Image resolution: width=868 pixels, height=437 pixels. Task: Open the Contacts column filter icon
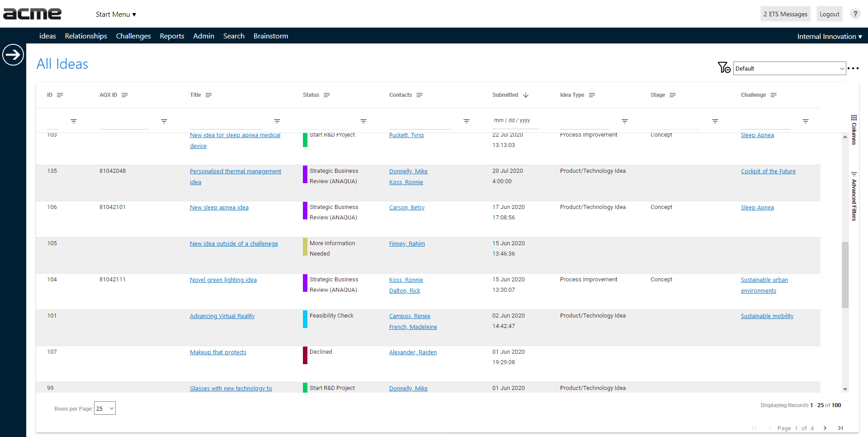coord(466,121)
